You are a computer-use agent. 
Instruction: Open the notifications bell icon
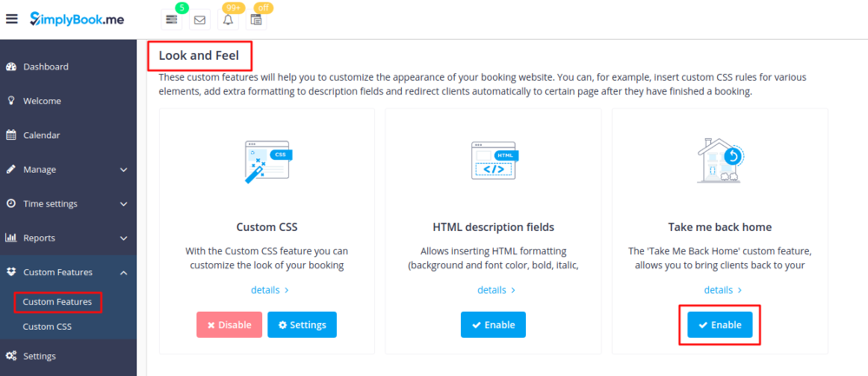(228, 19)
